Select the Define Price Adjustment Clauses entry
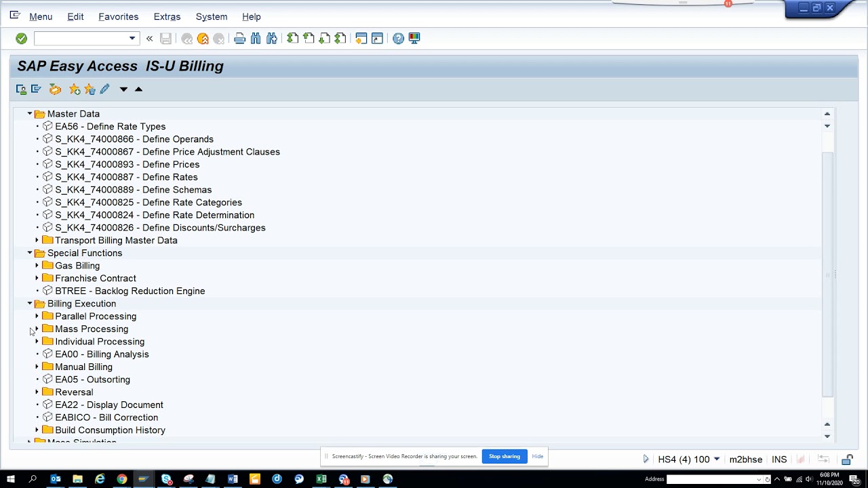Screen dimensions: 868x488 pos(167,152)
